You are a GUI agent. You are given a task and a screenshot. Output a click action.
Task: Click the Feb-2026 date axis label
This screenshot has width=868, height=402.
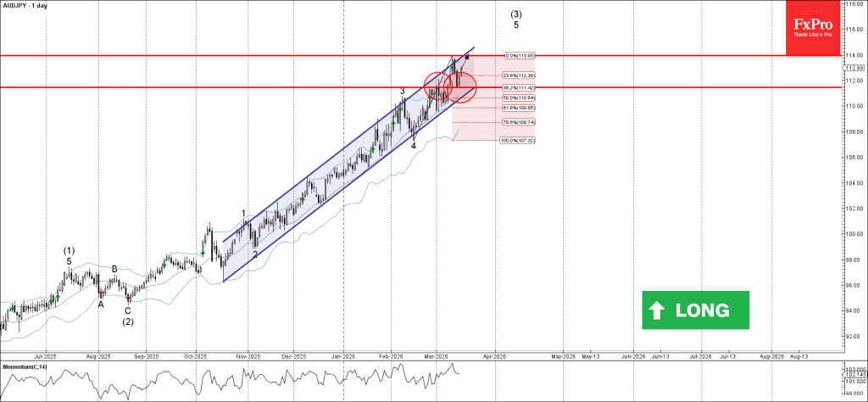pyautogui.click(x=391, y=356)
